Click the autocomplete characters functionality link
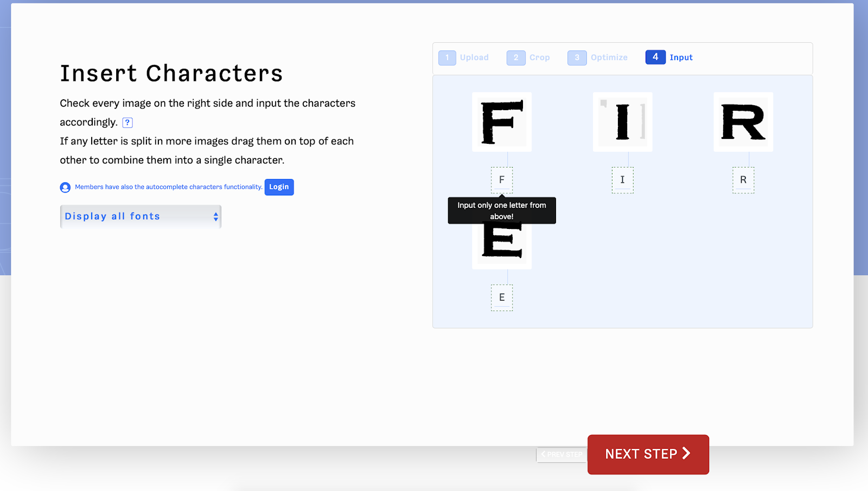 (169, 187)
